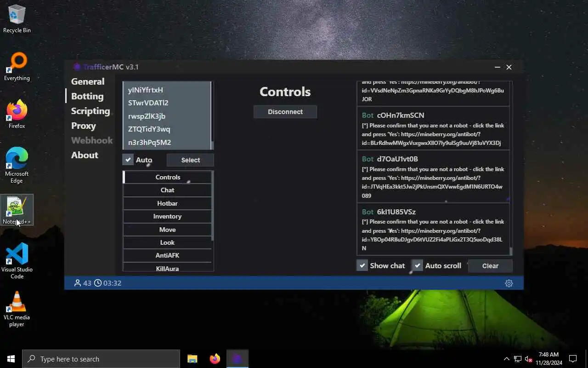
Task: Open Firefox from taskbar
Action: click(x=215, y=359)
